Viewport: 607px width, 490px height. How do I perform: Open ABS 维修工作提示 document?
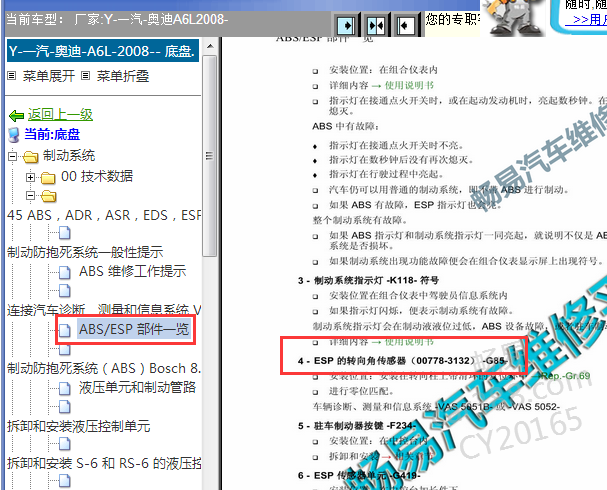pos(132,271)
